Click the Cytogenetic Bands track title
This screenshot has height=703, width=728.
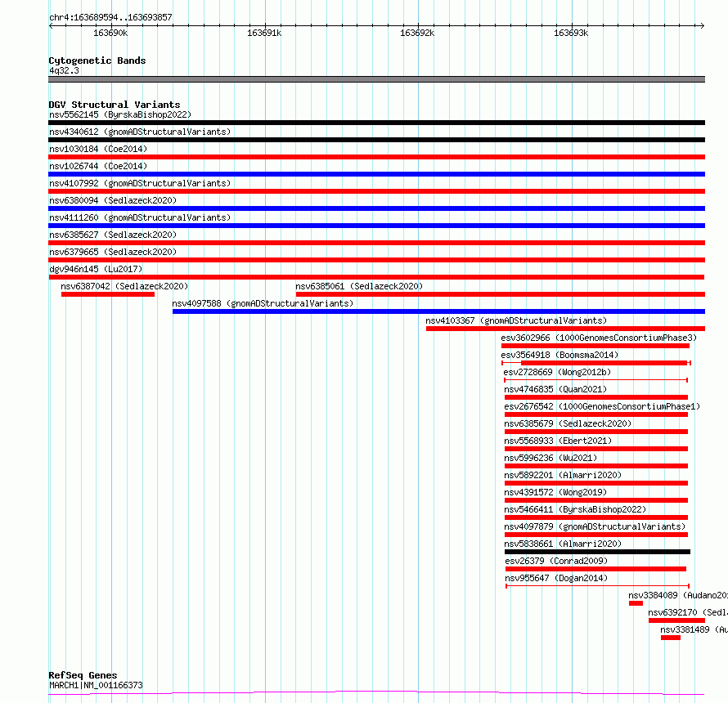97,60
